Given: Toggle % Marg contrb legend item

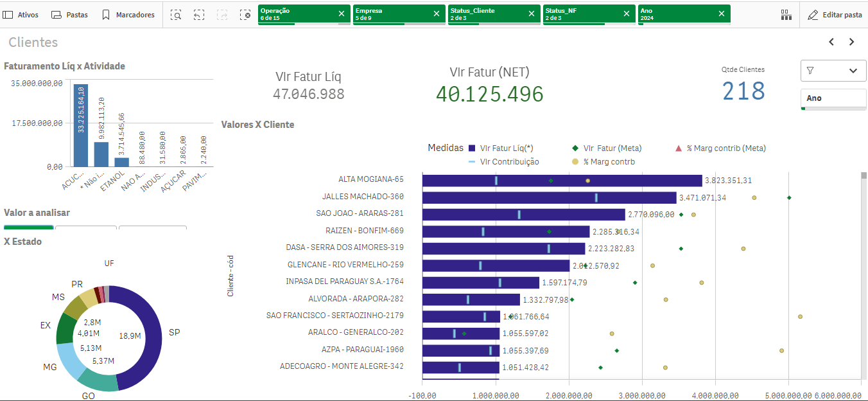Looking at the screenshot, I should tap(603, 162).
